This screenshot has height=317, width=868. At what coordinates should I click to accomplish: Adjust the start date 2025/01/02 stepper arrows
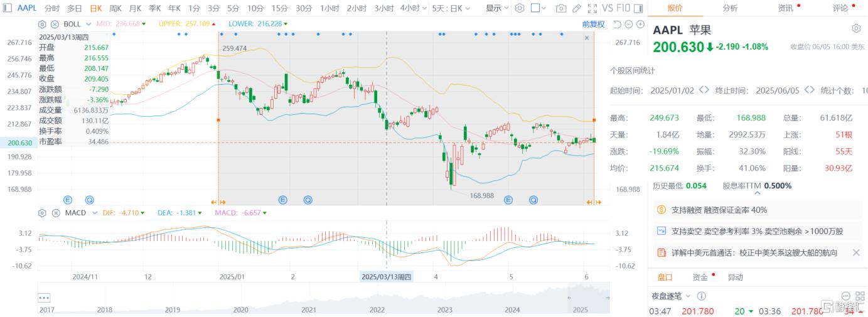(x=704, y=90)
